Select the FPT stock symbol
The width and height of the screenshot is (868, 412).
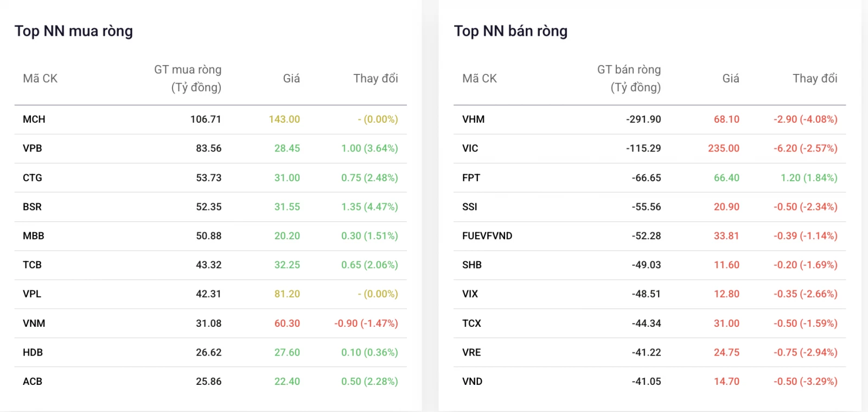point(471,178)
